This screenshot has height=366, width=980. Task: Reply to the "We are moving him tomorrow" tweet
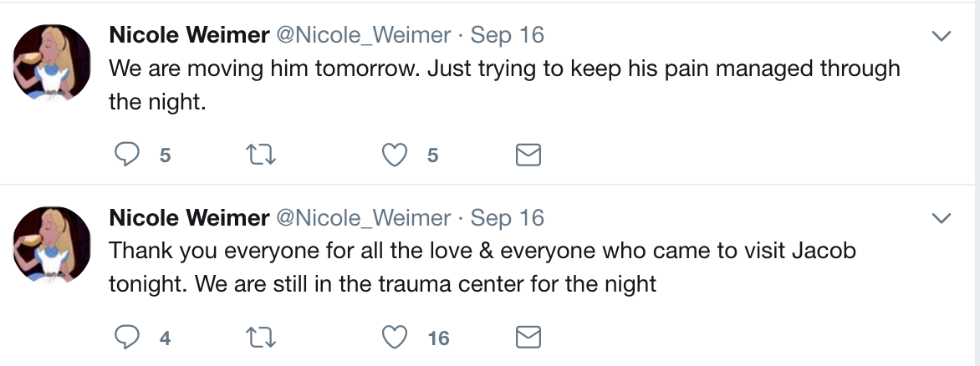[x=126, y=155]
